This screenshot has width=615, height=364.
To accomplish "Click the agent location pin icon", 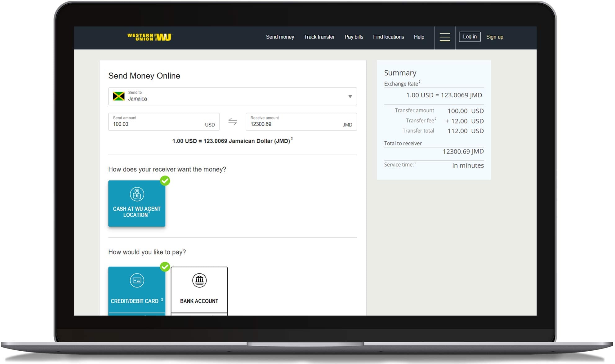I will click(x=137, y=194).
